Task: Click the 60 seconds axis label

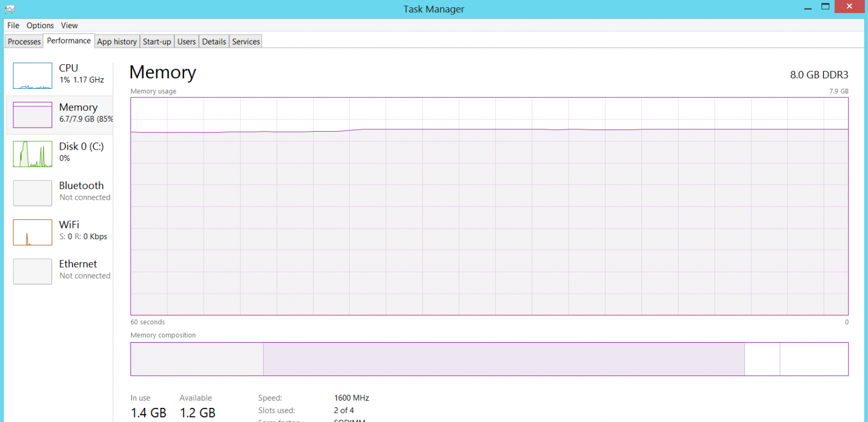Action: pyautogui.click(x=148, y=322)
